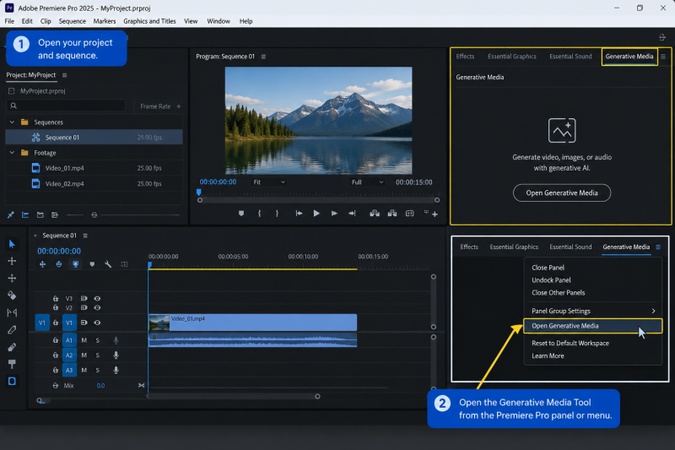This screenshot has width=675, height=450.
Task: Select Undock Panel menu entry
Action: 551,280
